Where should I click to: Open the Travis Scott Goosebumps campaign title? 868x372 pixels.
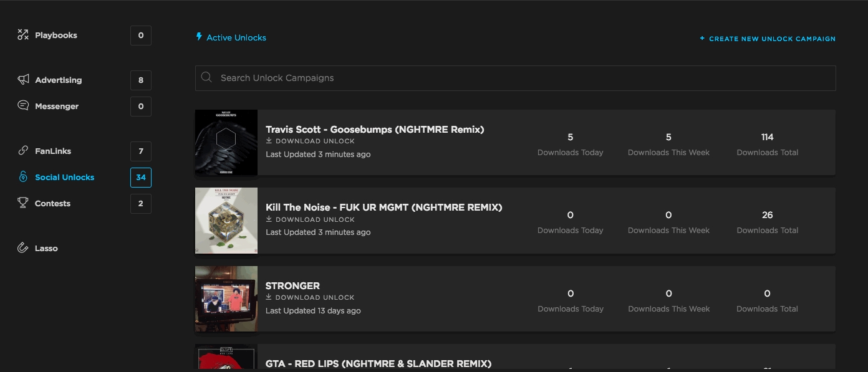(x=375, y=130)
